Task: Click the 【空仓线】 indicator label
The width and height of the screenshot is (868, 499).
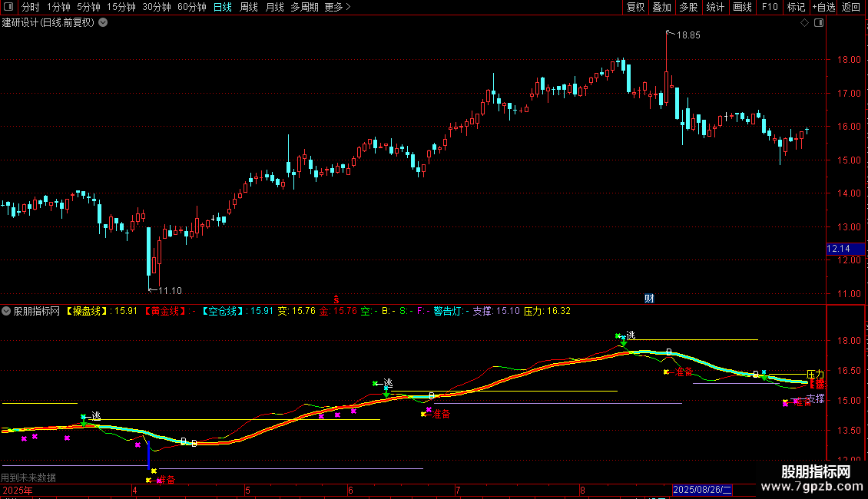Action: click(x=222, y=312)
